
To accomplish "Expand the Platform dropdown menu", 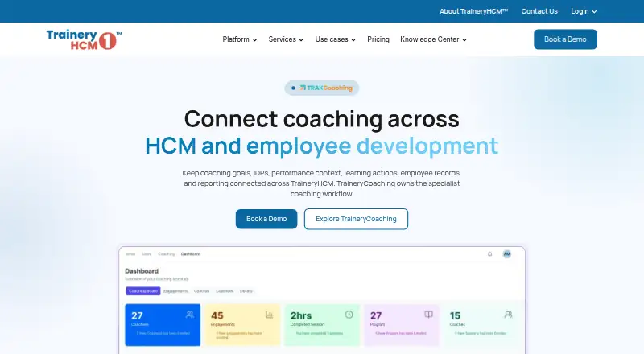I will click(240, 39).
